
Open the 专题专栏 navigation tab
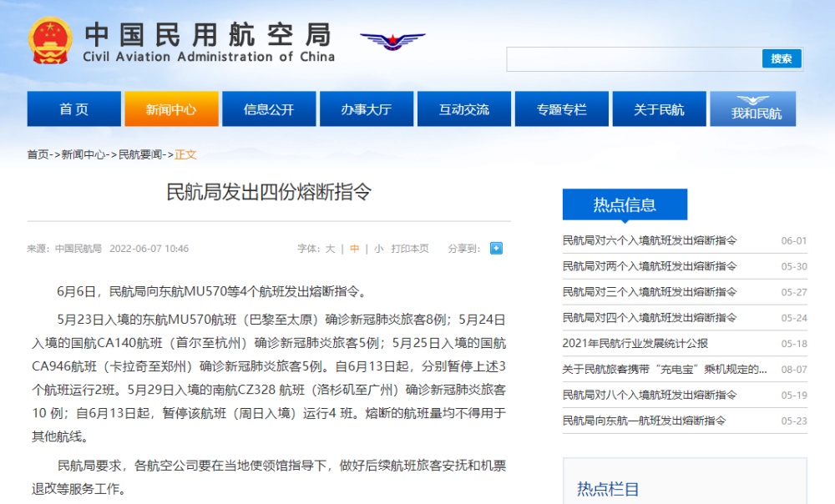tap(561, 109)
